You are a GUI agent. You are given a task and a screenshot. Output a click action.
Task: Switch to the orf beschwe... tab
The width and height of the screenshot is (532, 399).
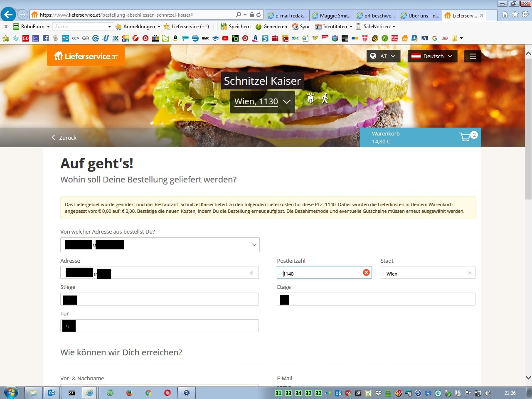tap(376, 15)
